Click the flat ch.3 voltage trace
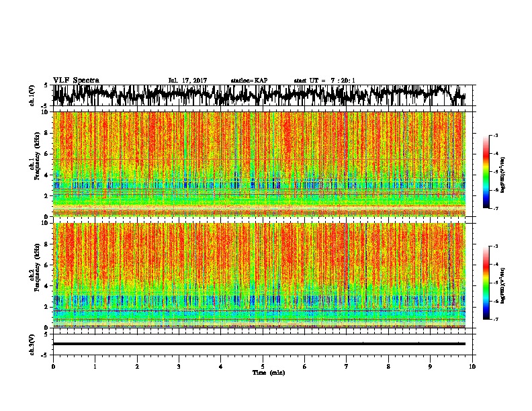Screen dimensions: 532x411 (x=259, y=344)
